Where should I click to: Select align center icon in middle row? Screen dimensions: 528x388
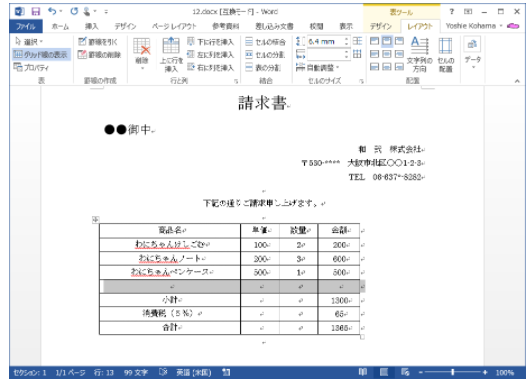point(387,54)
